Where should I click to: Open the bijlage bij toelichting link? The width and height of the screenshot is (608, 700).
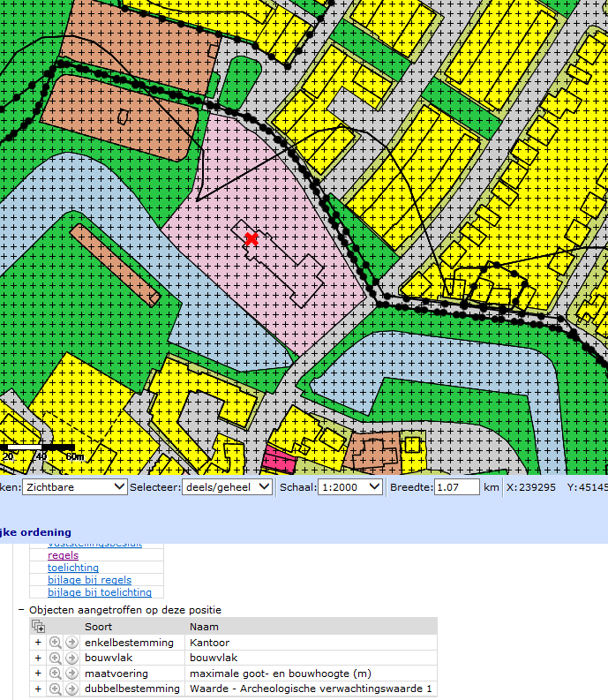100,592
